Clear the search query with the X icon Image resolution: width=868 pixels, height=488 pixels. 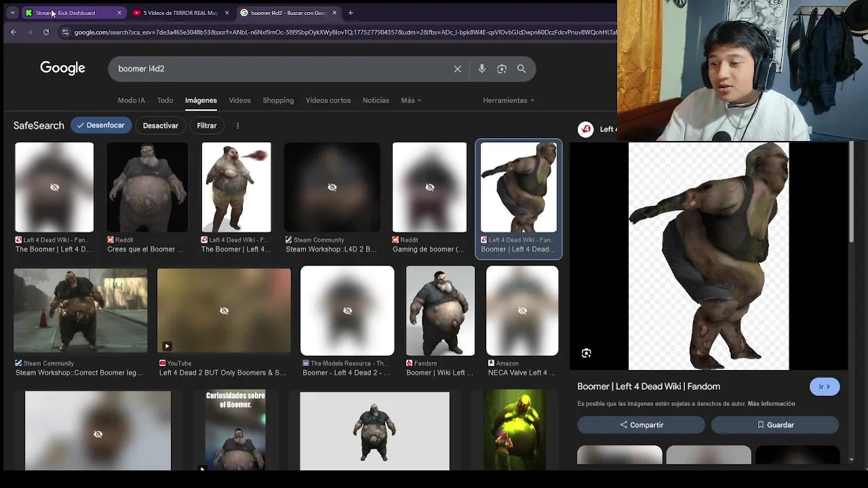coord(458,68)
